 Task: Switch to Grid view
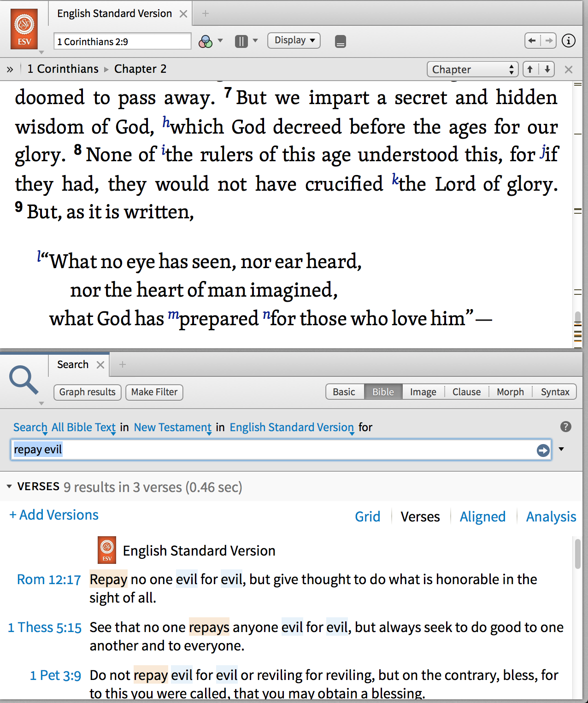coord(368,517)
